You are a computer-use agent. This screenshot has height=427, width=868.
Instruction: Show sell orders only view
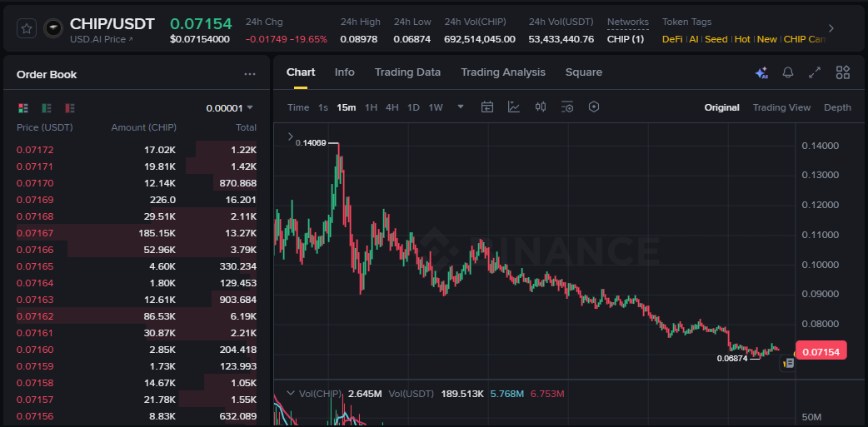pyautogui.click(x=70, y=108)
